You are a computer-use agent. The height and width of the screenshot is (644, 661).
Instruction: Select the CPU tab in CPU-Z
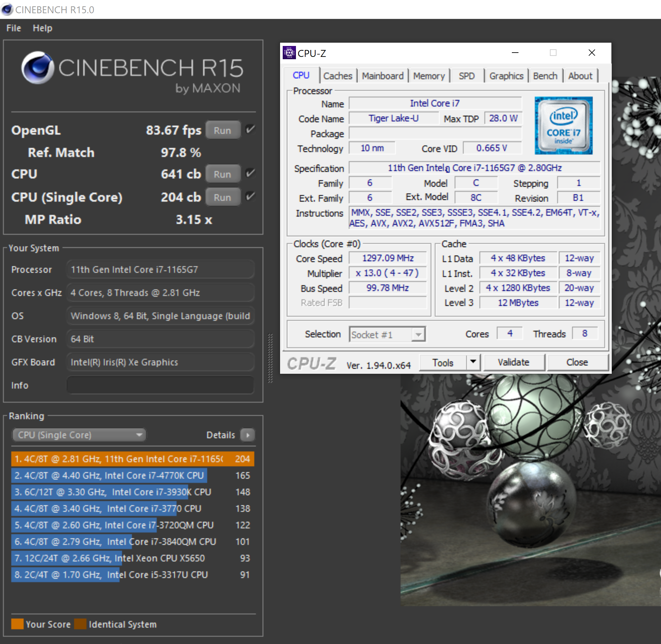[301, 75]
